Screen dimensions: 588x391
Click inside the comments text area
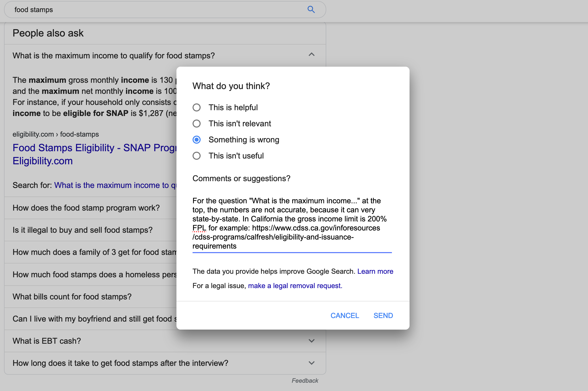pyautogui.click(x=292, y=223)
